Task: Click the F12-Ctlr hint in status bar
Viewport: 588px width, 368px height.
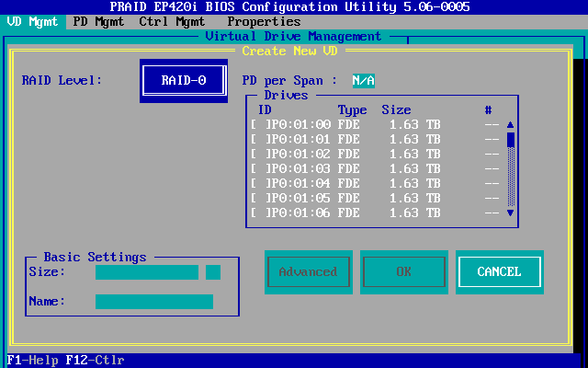Action: click(95, 361)
